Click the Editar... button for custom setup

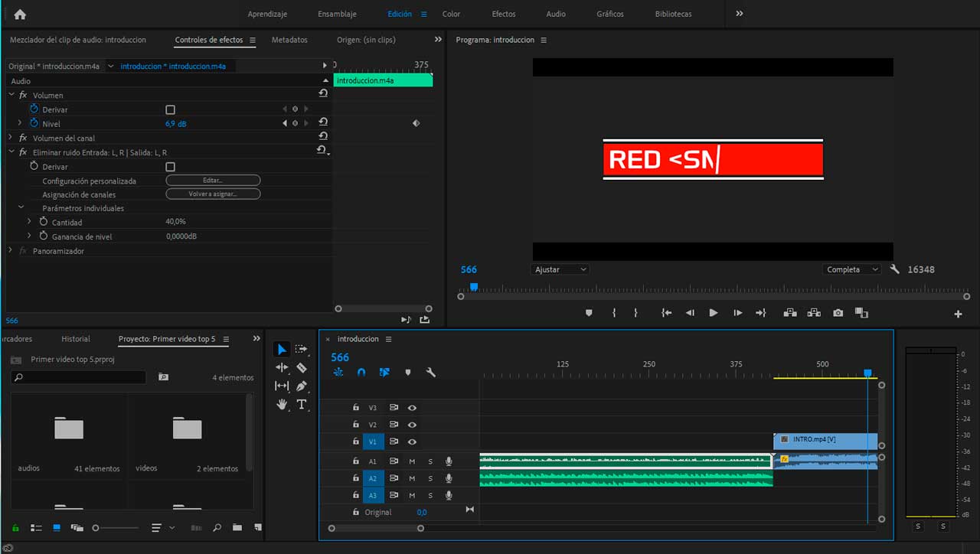click(213, 181)
